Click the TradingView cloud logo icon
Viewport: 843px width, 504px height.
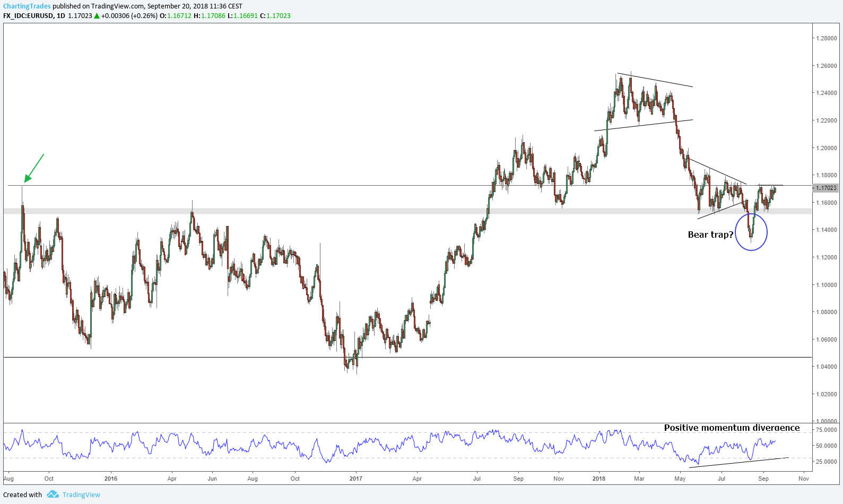[x=53, y=494]
